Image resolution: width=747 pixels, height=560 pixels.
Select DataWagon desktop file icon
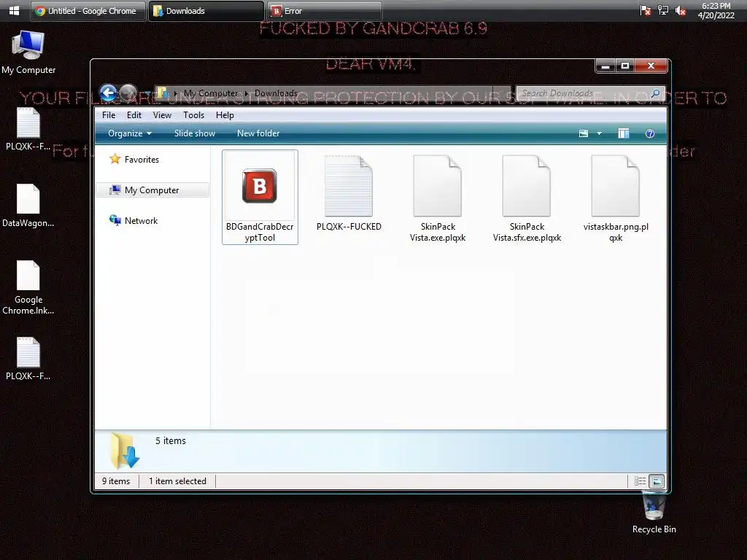tap(28, 206)
